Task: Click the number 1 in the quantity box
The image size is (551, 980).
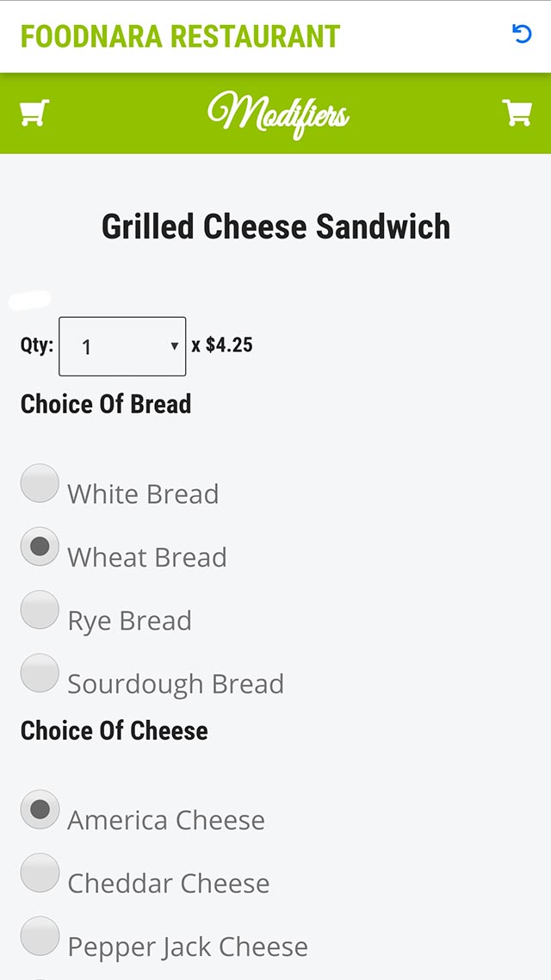Action: pos(86,347)
